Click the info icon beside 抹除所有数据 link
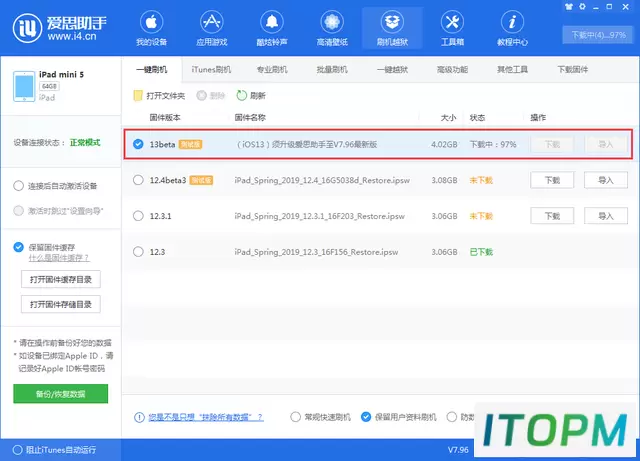640x461 pixels. tap(139, 417)
